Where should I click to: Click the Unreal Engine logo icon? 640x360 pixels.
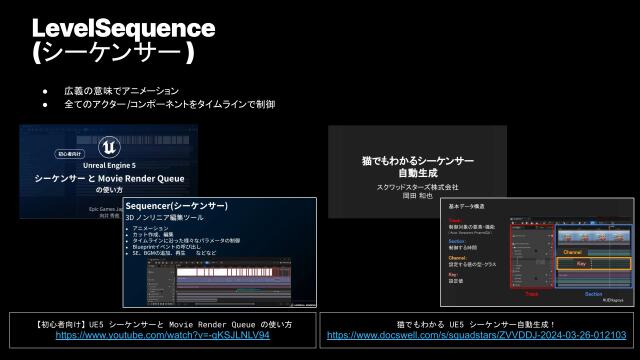click(109, 147)
